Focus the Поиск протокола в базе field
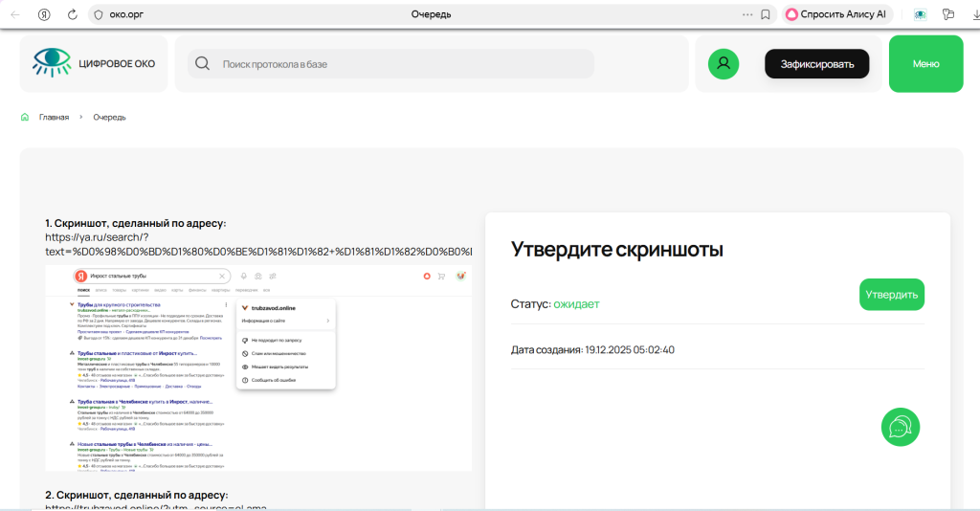 coord(402,64)
